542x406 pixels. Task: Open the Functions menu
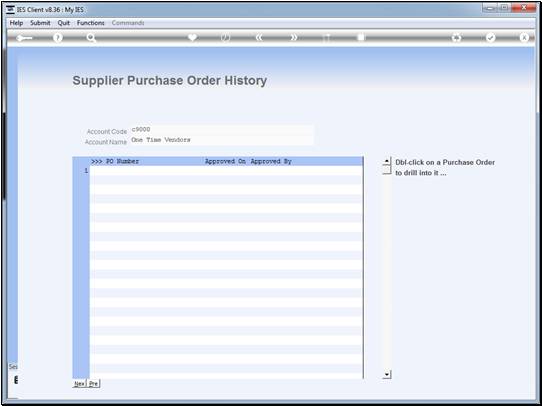pyautogui.click(x=91, y=23)
